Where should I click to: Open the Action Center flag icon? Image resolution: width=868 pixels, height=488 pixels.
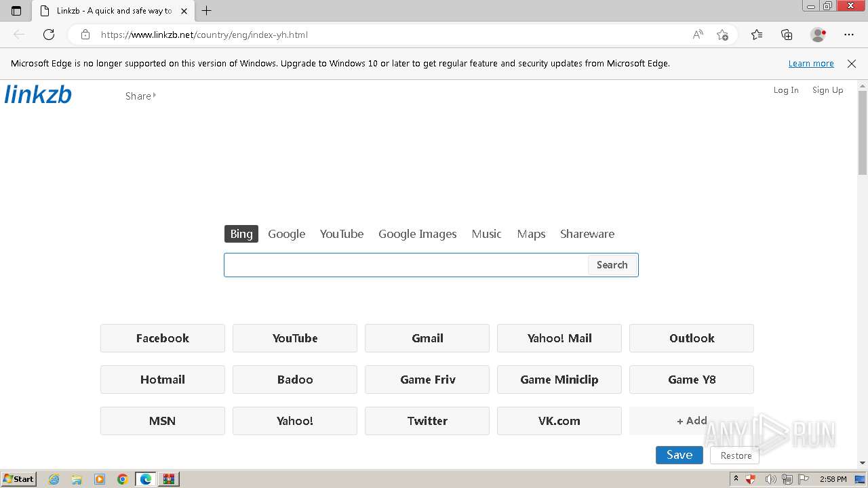click(804, 479)
